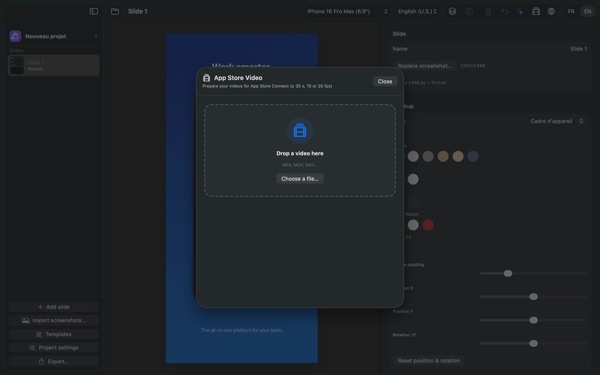Select the single gray swatch in second row
The width and height of the screenshot is (600, 375).
click(x=413, y=179)
